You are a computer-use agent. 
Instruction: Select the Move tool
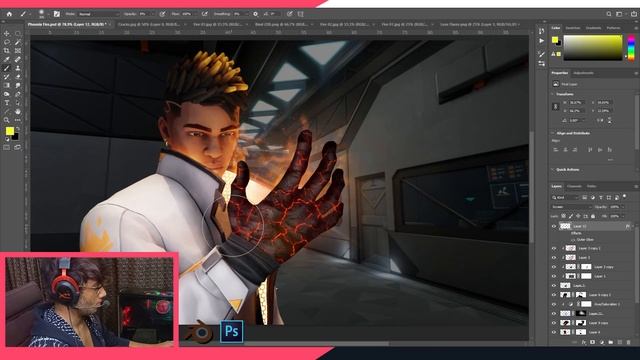pyautogui.click(x=7, y=33)
